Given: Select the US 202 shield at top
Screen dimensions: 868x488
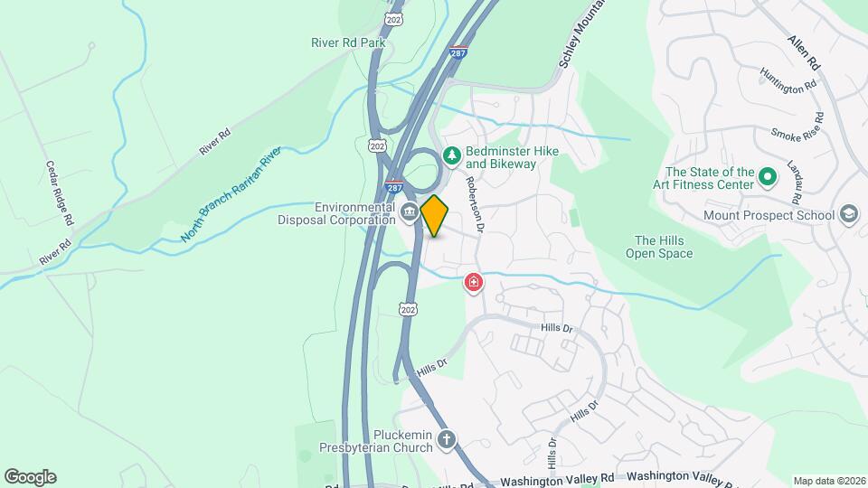Looking at the screenshot, I should click(393, 19).
